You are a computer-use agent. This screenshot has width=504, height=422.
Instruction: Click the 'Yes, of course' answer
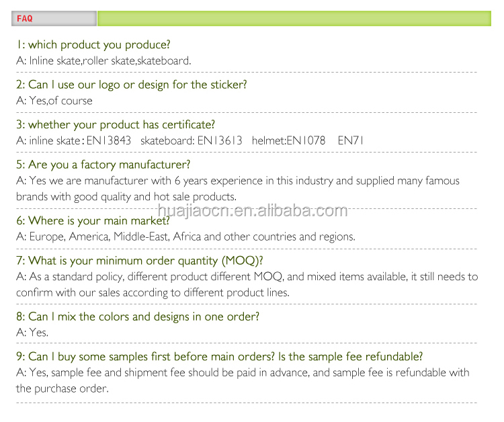tap(54, 101)
